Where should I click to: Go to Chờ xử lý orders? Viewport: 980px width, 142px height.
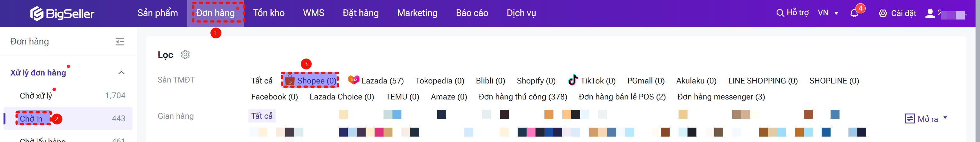pos(36,96)
